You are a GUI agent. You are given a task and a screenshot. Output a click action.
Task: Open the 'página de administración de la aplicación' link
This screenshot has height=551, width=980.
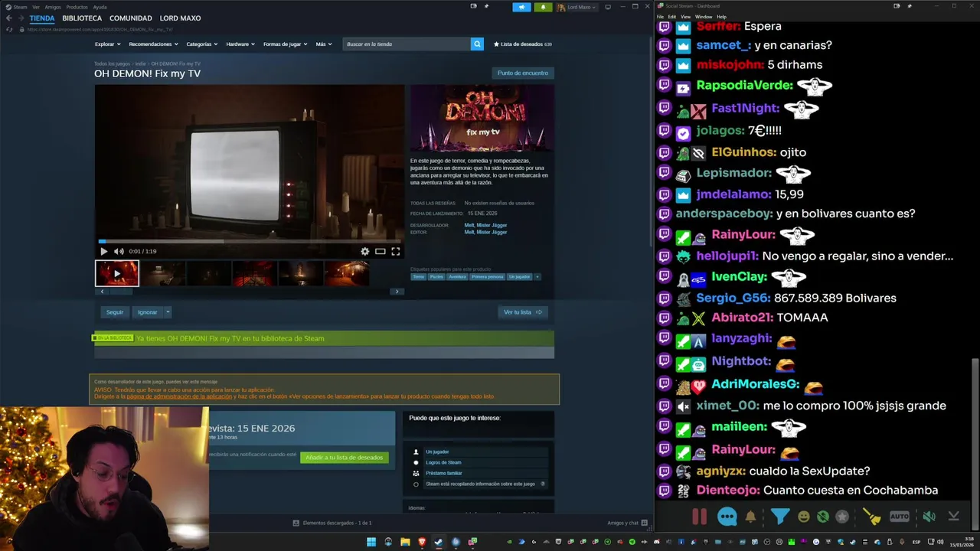point(179,396)
